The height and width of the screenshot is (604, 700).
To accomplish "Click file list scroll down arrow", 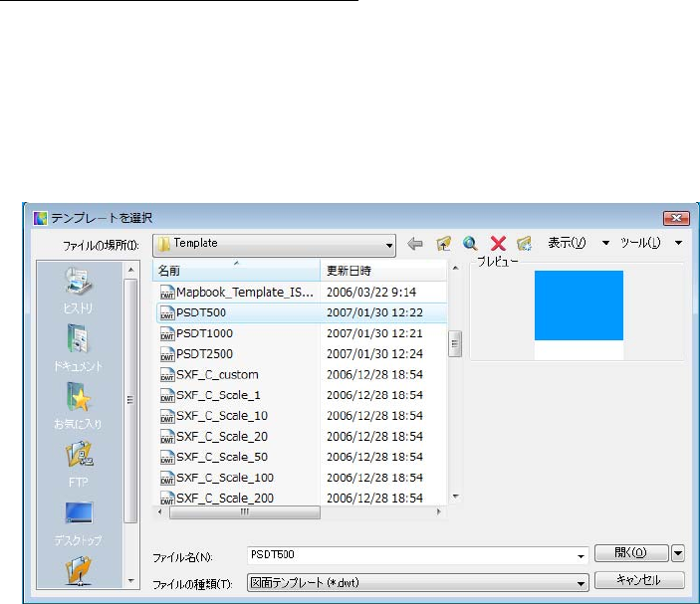I will pos(455,497).
